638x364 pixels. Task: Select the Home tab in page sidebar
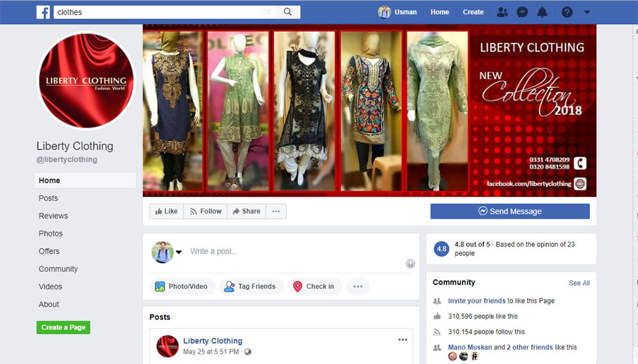coord(85,180)
